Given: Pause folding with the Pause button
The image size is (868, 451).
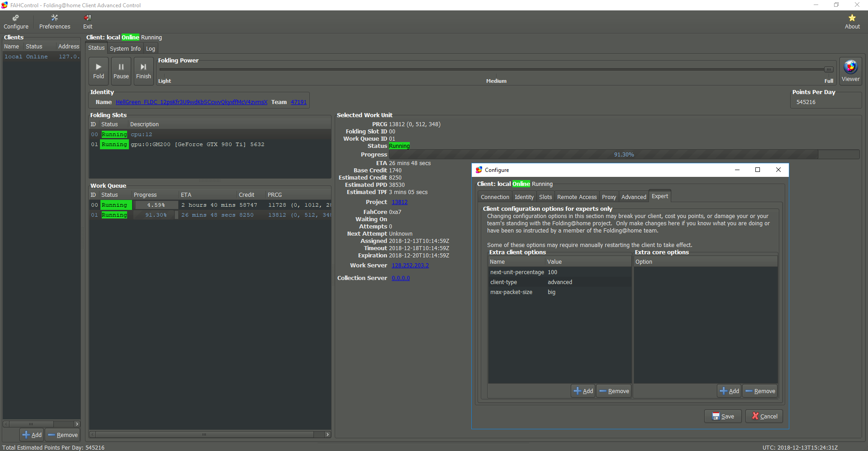Looking at the screenshot, I should [121, 71].
